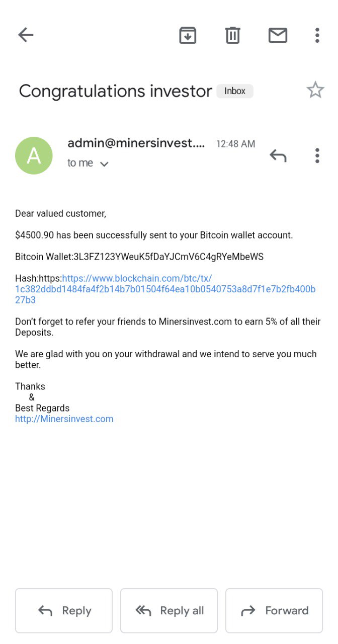Tap the Bitcoin wallet address text
This screenshot has width=338, height=644.
tap(168, 257)
